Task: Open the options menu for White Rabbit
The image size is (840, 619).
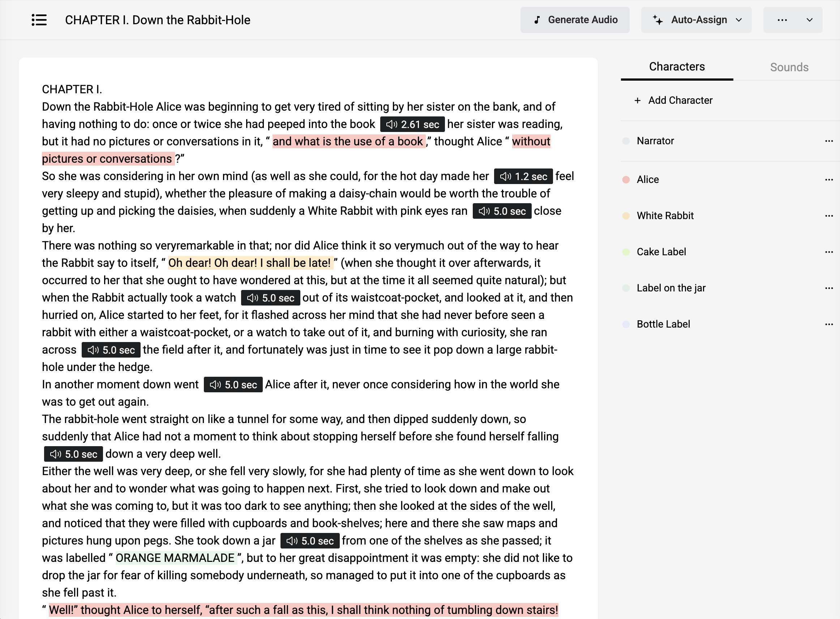Action: click(829, 215)
